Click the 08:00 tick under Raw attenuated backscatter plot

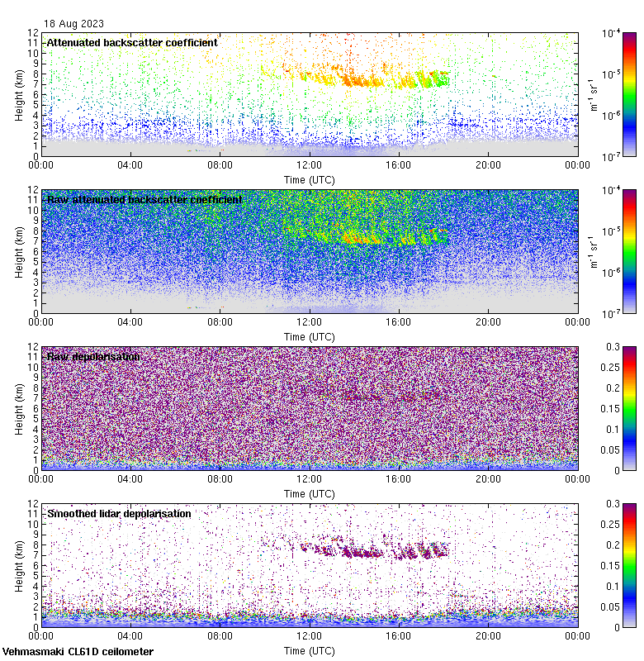[x=220, y=322]
